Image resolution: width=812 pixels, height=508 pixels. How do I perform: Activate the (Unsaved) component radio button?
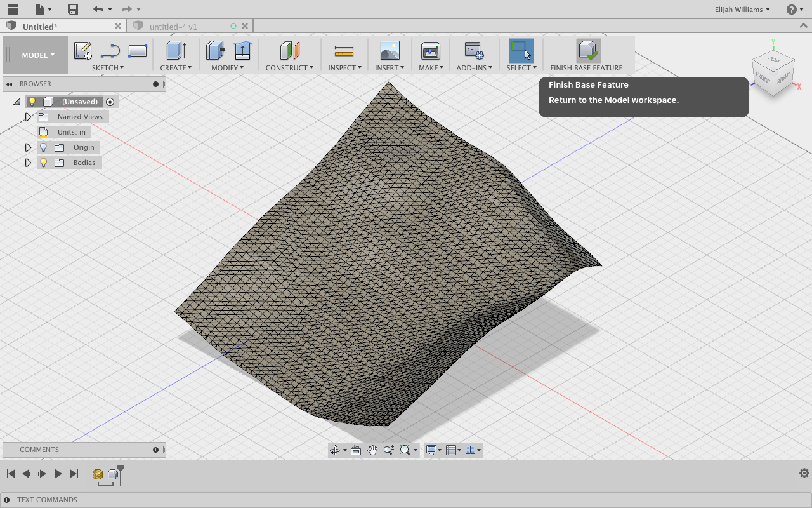click(x=110, y=102)
